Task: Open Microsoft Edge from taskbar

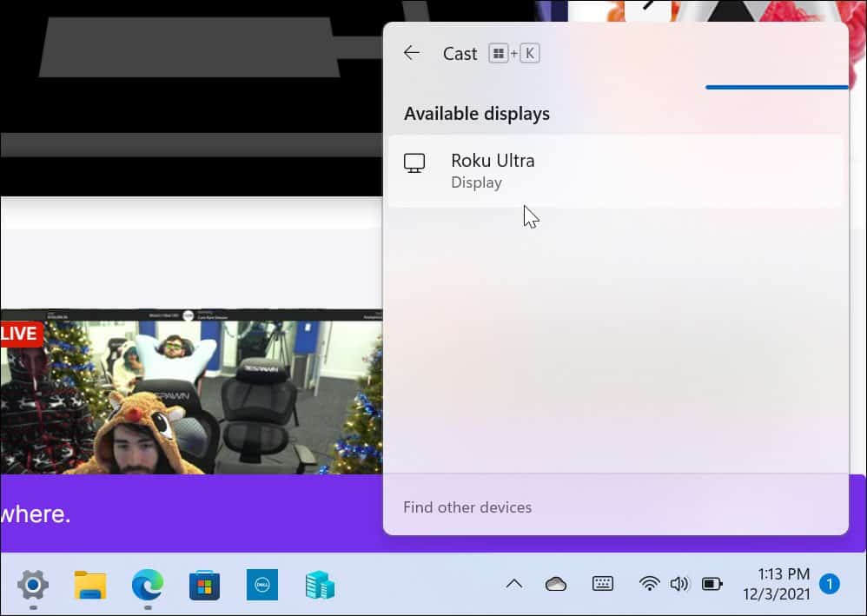Action: tap(148, 585)
